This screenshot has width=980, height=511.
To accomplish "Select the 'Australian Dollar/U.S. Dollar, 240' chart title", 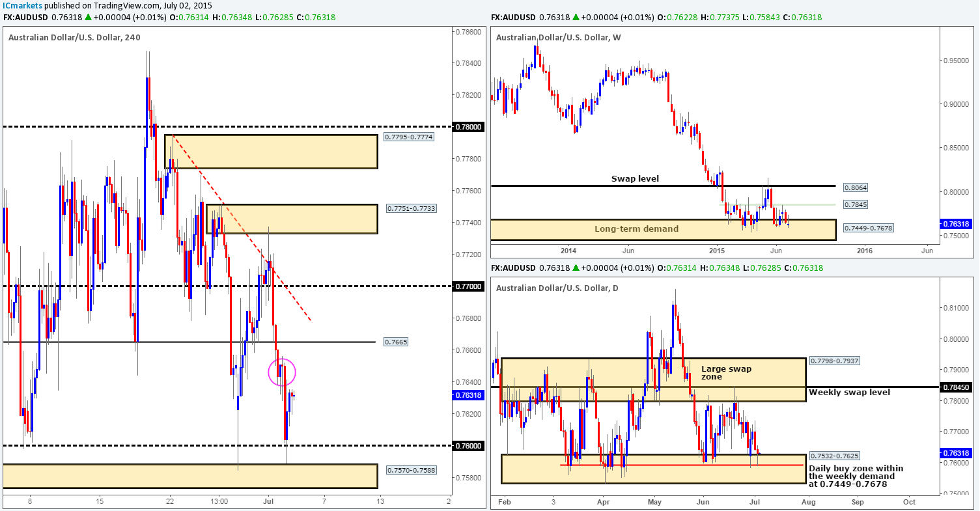I will [x=74, y=37].
